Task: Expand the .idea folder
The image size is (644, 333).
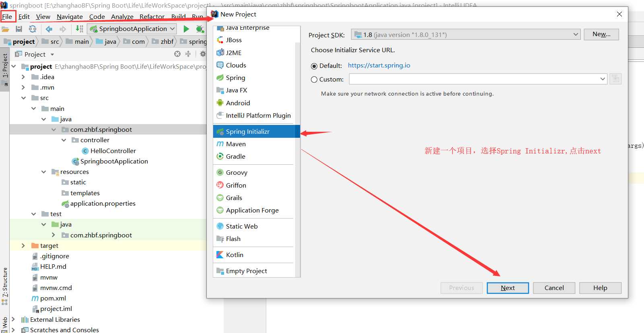Action: pyautogui.click(x=23, y=77)
